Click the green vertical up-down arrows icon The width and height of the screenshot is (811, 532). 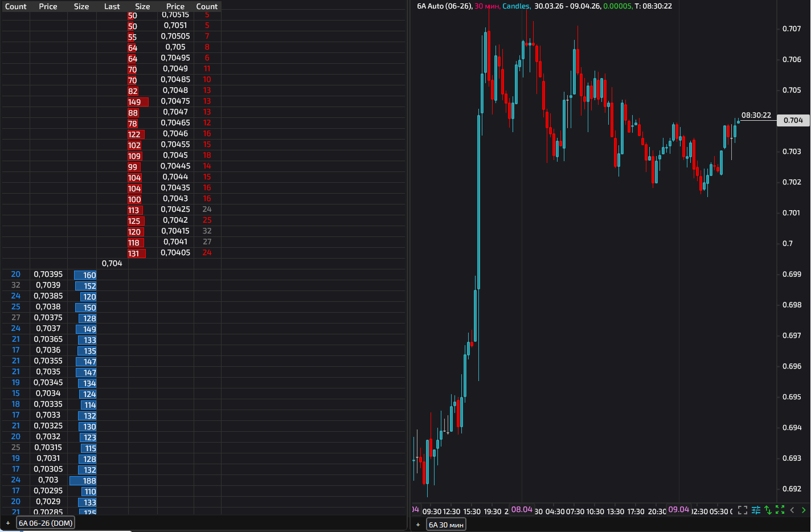coord(768,510)
